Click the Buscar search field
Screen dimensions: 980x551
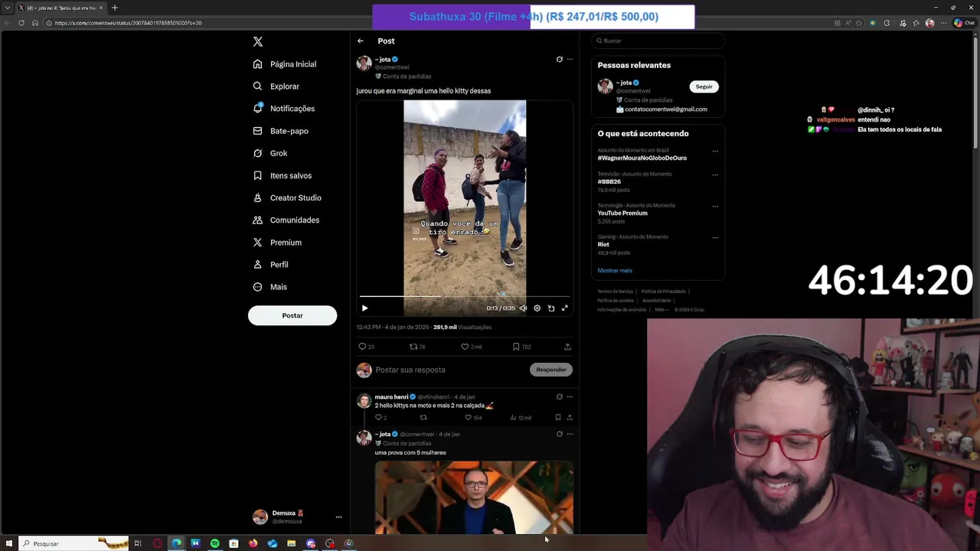(658, 41)
